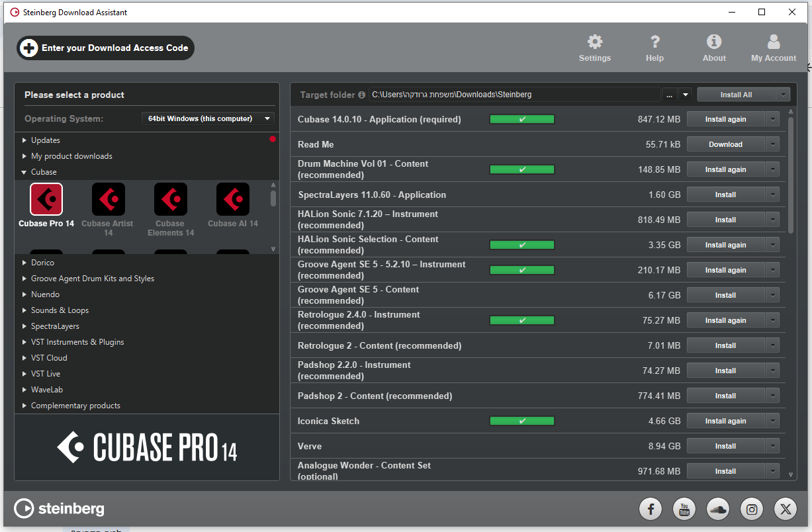Install SpectraLayers 11.0.60 Application
Screen dimensions: 812x532
[726, 195]
